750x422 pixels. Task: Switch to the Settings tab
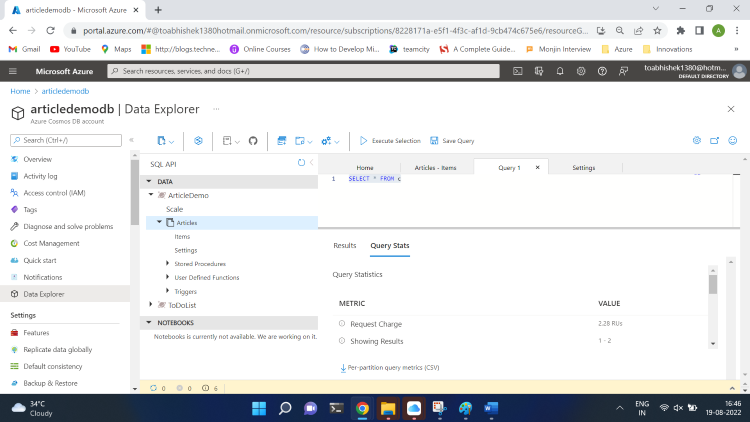584,167
